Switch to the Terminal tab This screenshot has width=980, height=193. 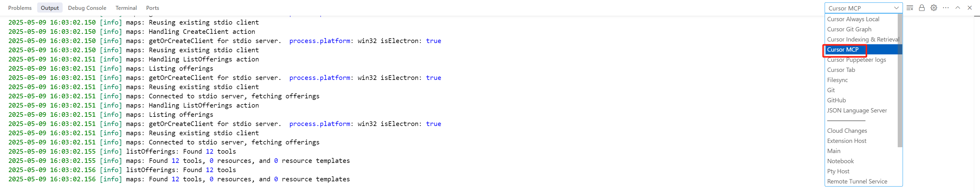tap(126, 8)
